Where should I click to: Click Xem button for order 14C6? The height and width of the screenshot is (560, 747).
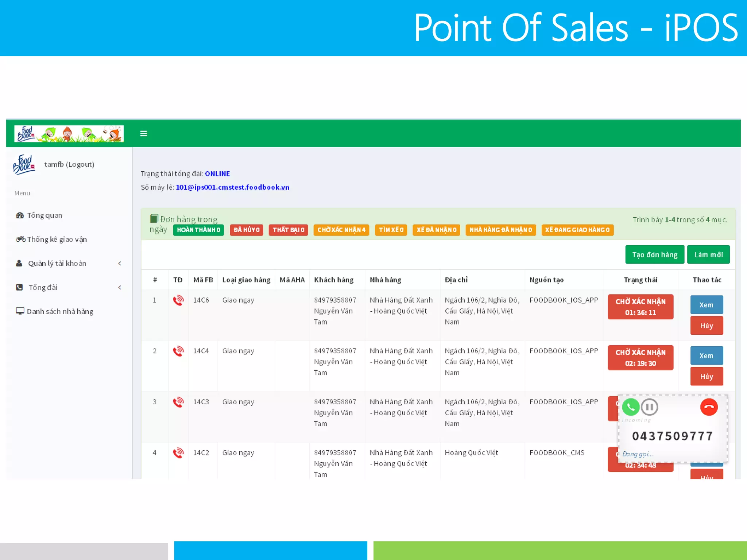point(707,305)
